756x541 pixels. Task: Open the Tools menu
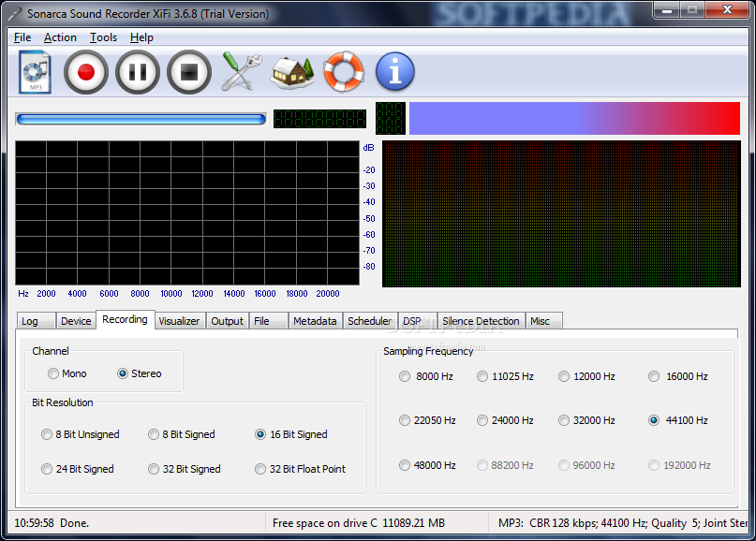point(103,37)
